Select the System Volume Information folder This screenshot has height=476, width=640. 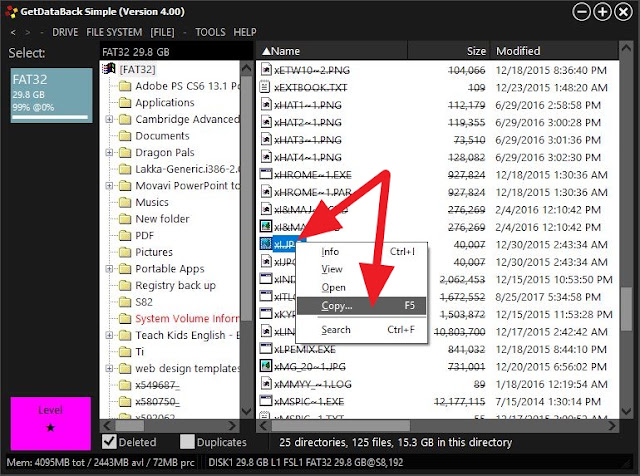point(187,318)
